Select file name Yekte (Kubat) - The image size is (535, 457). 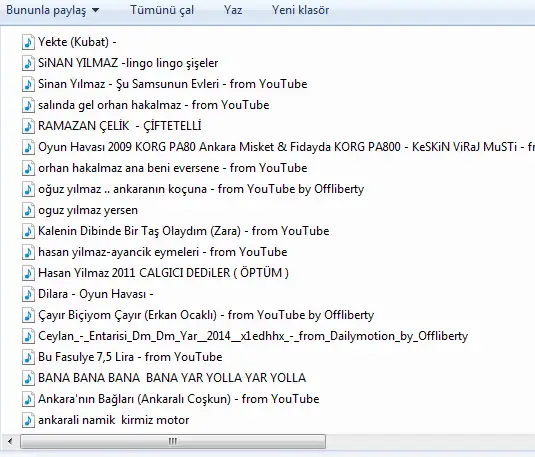coord(77,42)
